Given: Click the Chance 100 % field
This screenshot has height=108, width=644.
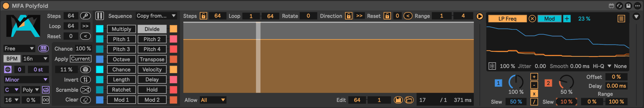Looking at the screenshot, I should 83,49.
